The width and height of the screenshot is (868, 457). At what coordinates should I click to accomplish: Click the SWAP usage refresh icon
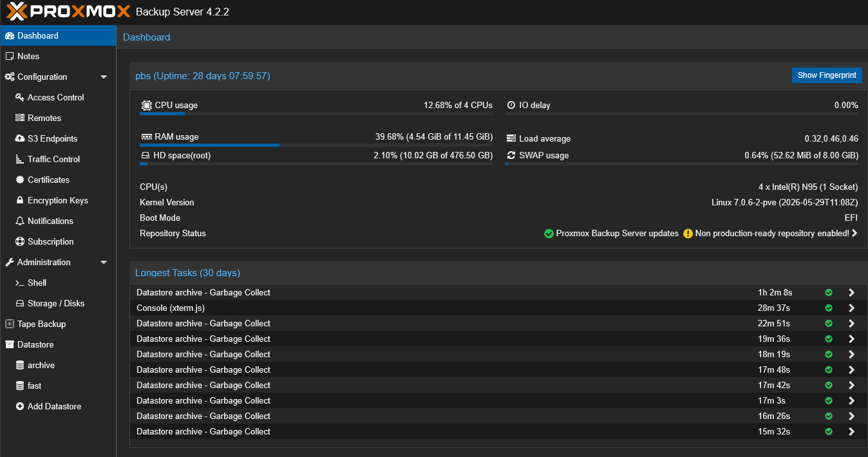coord(511,156)
